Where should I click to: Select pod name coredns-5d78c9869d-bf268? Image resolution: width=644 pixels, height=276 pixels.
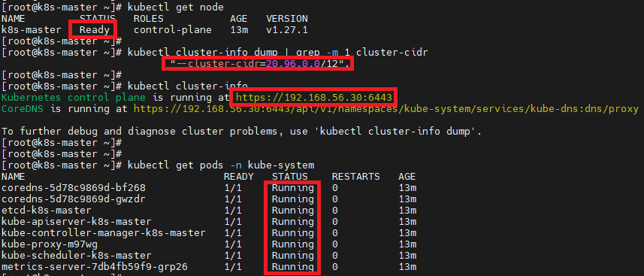coord(74,188)
